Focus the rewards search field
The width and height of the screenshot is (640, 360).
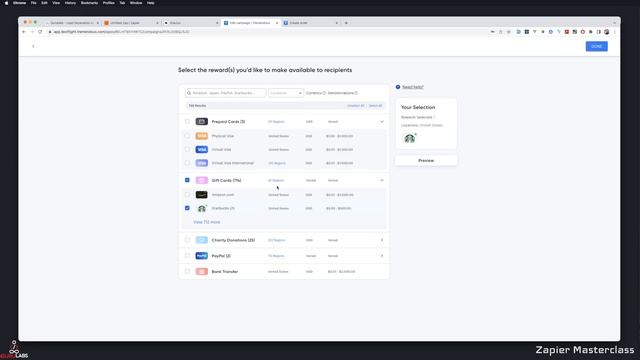(225, 93)
